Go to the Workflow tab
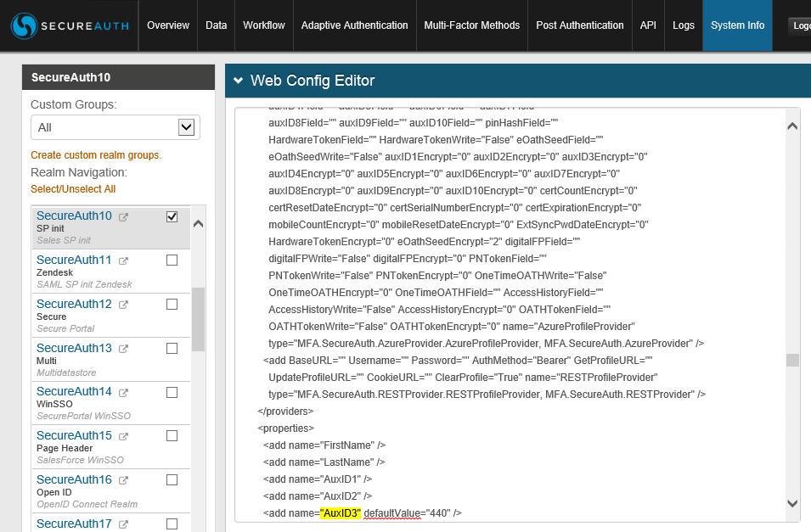The height and width of the screenshot is (532, 811). 264,25
